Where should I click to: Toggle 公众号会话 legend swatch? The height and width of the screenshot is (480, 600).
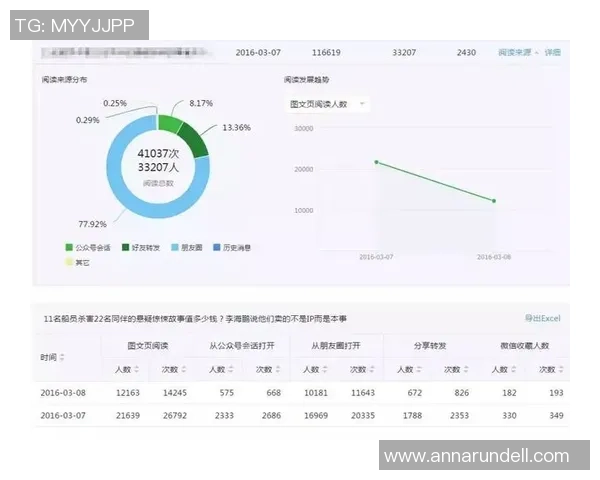click(69, 247)
